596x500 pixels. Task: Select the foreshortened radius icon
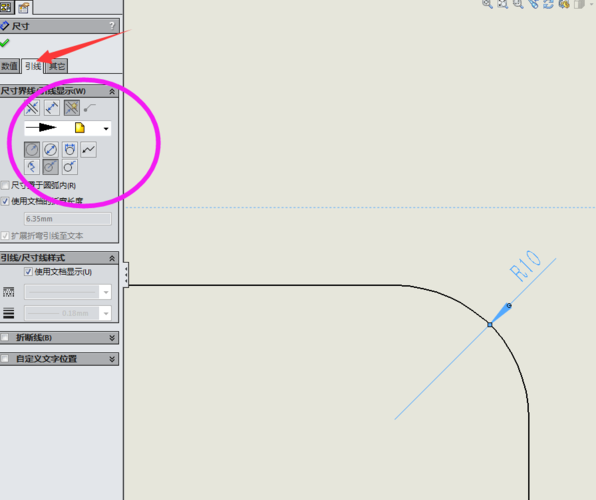(32, 167)
